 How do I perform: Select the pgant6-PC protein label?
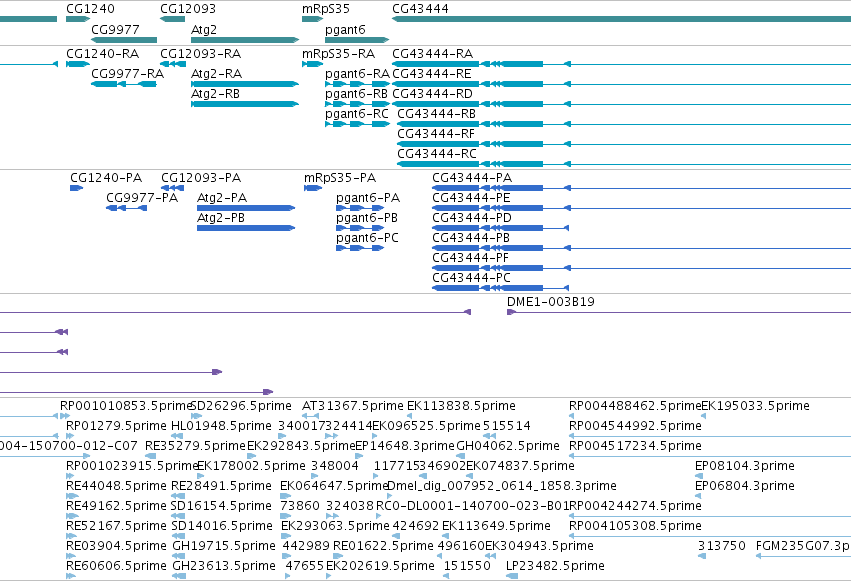(367, 238)
